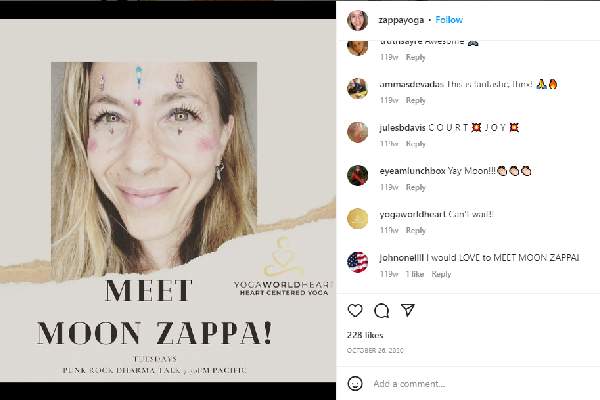Click ammasdevadas commenter avatar
The image size is (600, 400).
[x=357, y=88]
